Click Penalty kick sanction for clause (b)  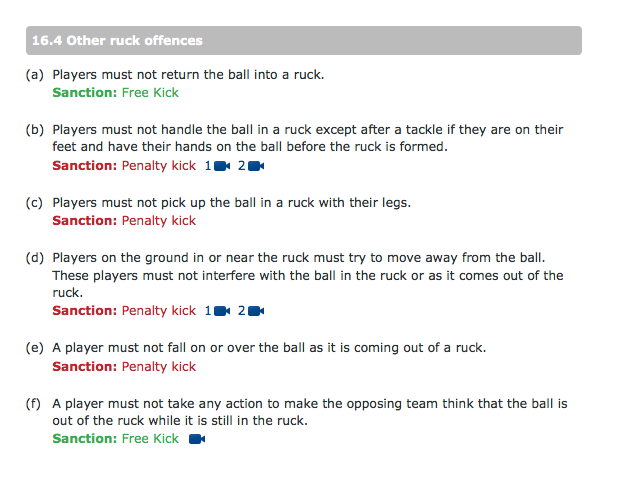pos(159,166)
